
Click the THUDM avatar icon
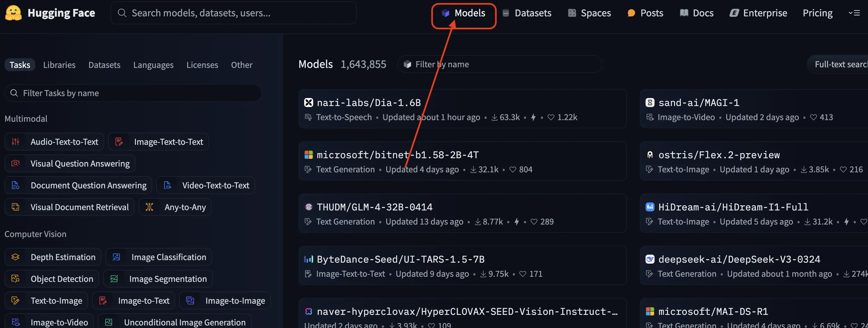click(x=308, y=207)
